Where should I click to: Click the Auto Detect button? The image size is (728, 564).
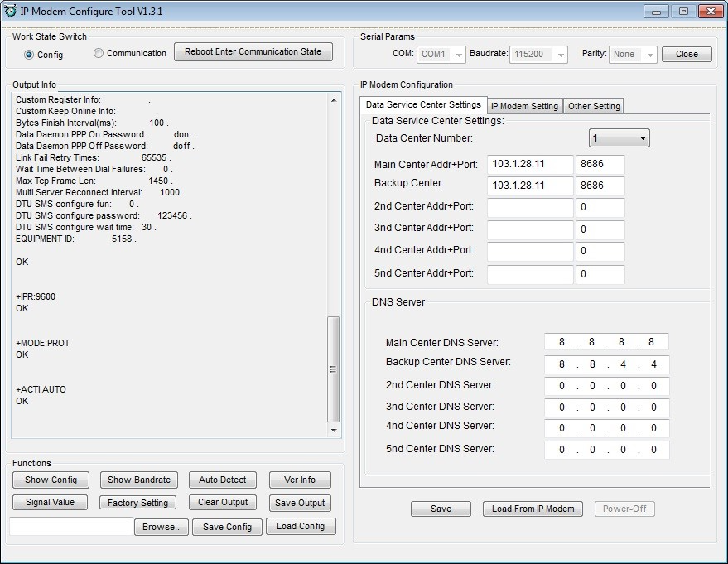223,480
